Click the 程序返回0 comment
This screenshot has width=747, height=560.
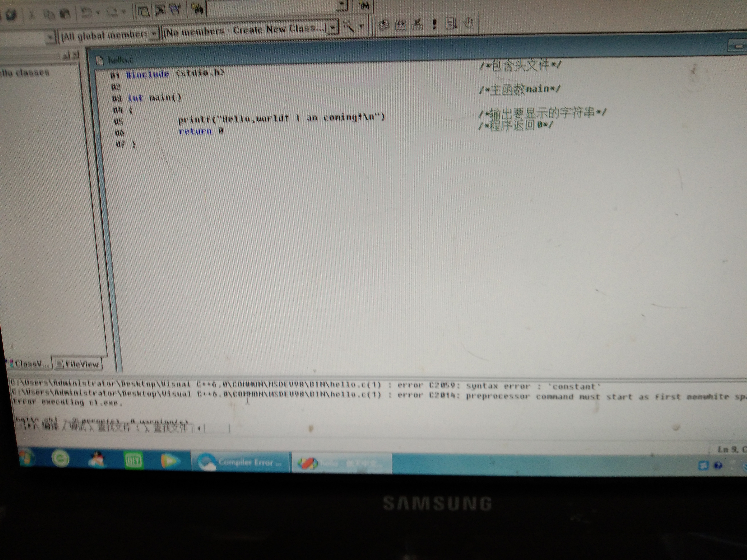pyautogui.click(x=516, y=125)
